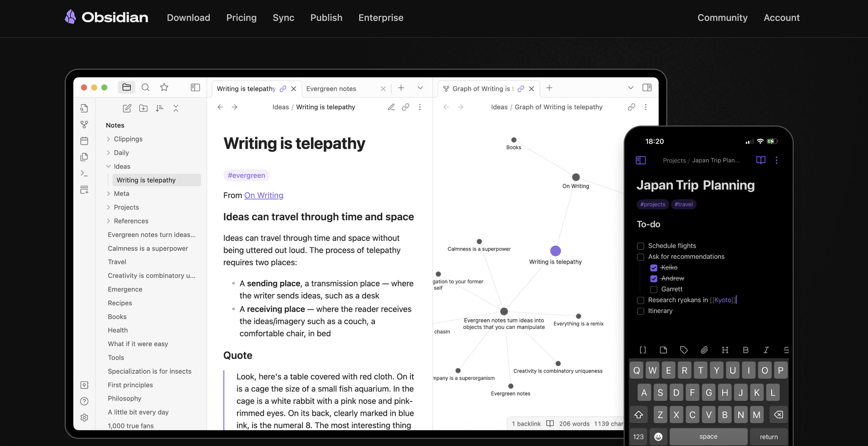Open search via magnifier icon
Viewport: 868px width, 446px height.
[x=145, y=87]
